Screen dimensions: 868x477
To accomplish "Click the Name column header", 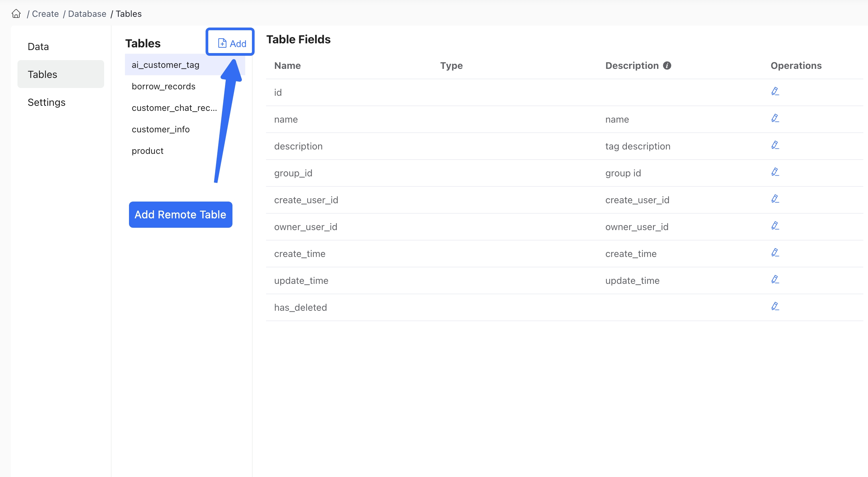I will pos(288,66).
